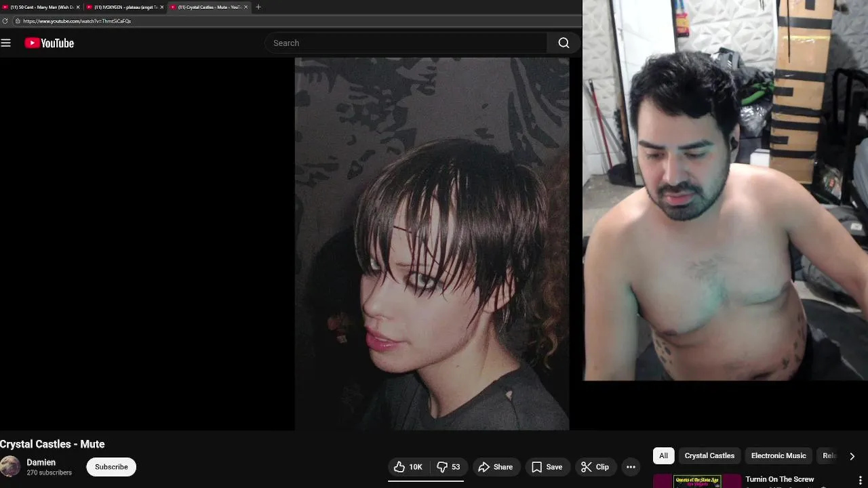Click the 270 subscribers text
The image size is (868, 488).
(x=49, y=472)
